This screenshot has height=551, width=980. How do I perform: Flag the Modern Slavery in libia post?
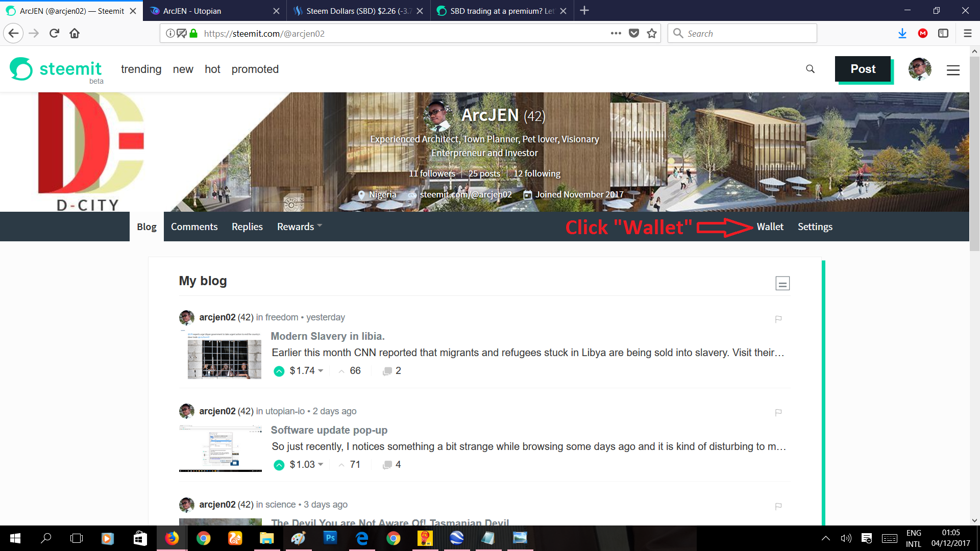pos(778,319)
